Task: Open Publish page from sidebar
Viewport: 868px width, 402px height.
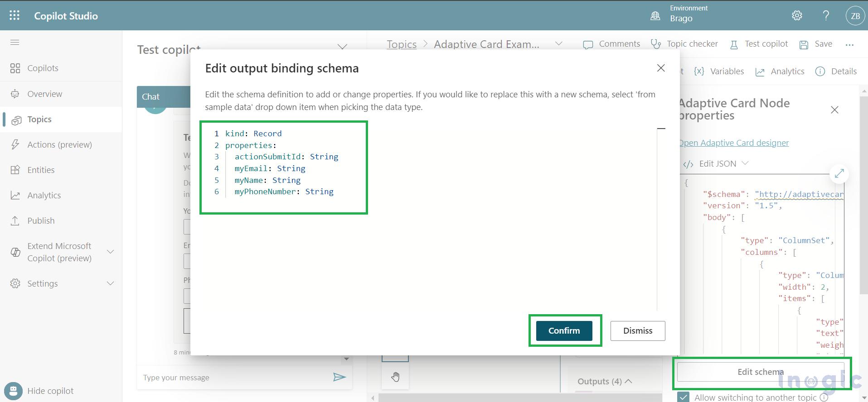Action: 41,220
